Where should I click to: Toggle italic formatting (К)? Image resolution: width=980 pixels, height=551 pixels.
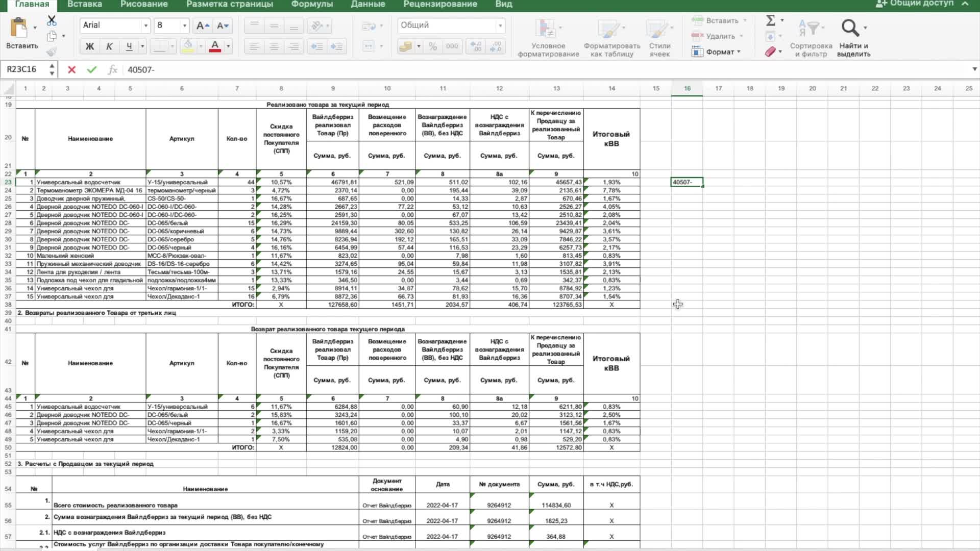pos(109,46)
